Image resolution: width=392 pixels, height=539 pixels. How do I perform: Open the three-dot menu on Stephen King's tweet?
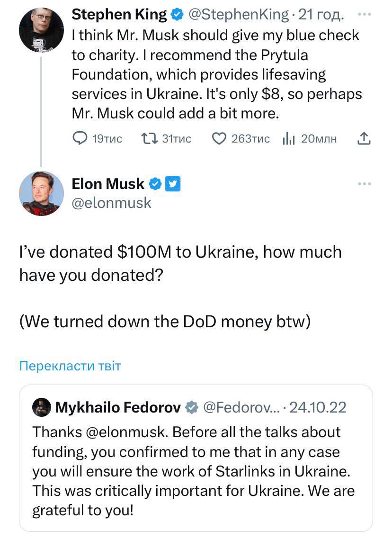364,15
